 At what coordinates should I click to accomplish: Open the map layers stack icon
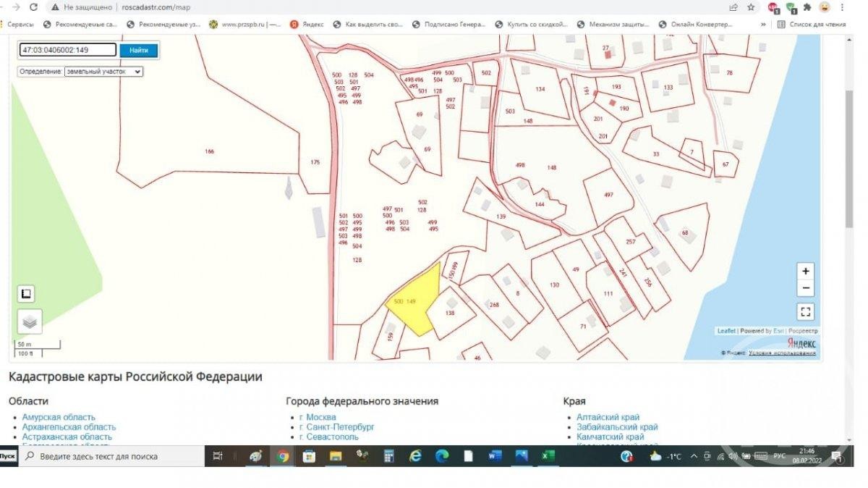pyautogui.click(x=30, y=321)
